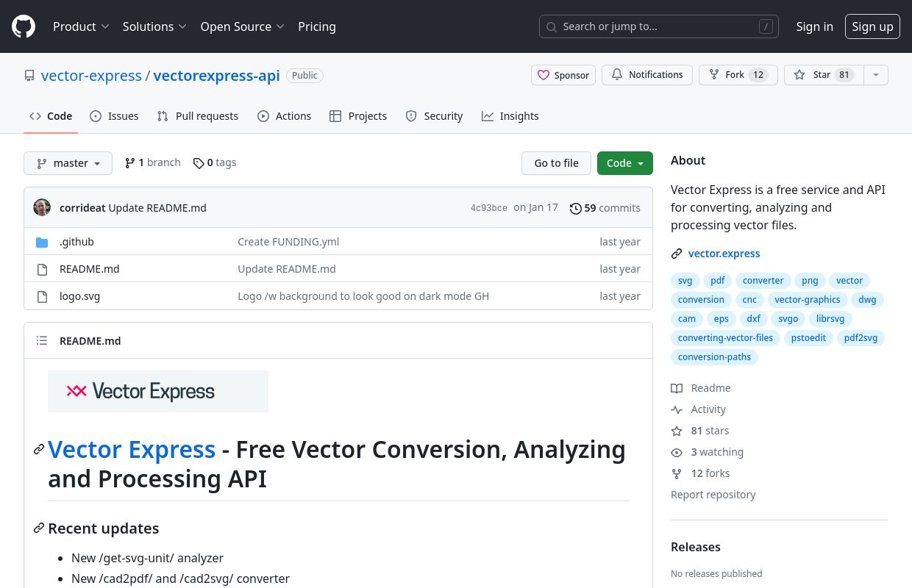Click the link icon next to vector.express
912x588 pixels.
click(x=677, y=254)
